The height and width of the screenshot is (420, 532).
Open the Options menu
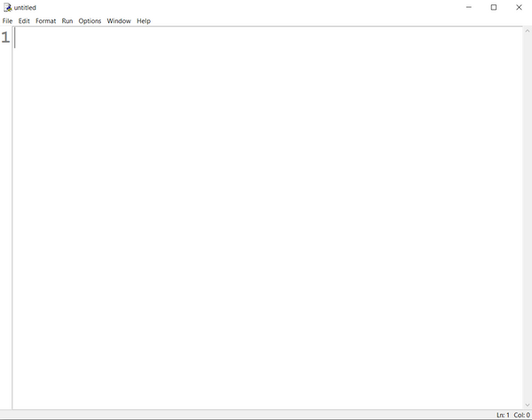tap(90, 20)
